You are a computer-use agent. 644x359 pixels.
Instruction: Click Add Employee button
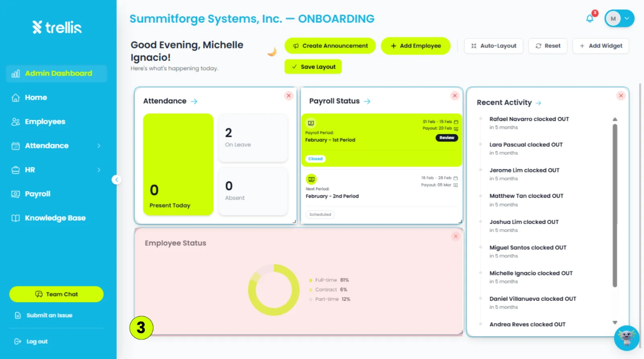[416, 46]
